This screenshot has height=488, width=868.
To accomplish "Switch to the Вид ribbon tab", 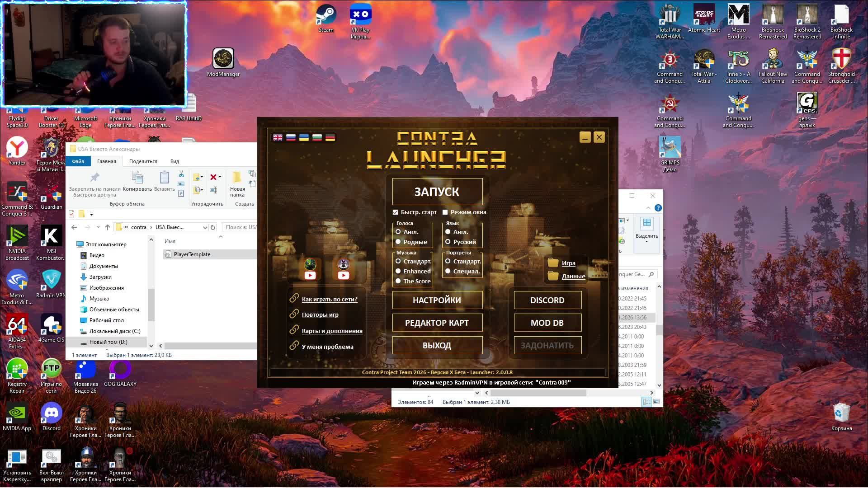I will [x=175, y=161].
